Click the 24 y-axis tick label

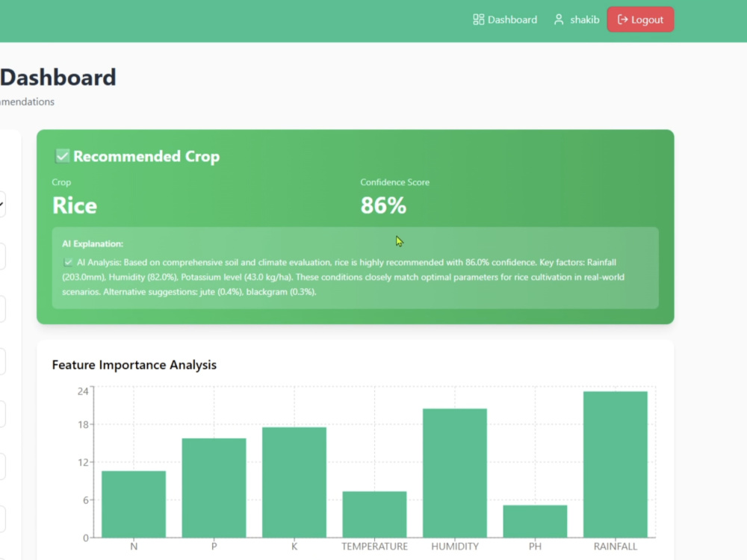pyautogui.click(x=83, y=391)
